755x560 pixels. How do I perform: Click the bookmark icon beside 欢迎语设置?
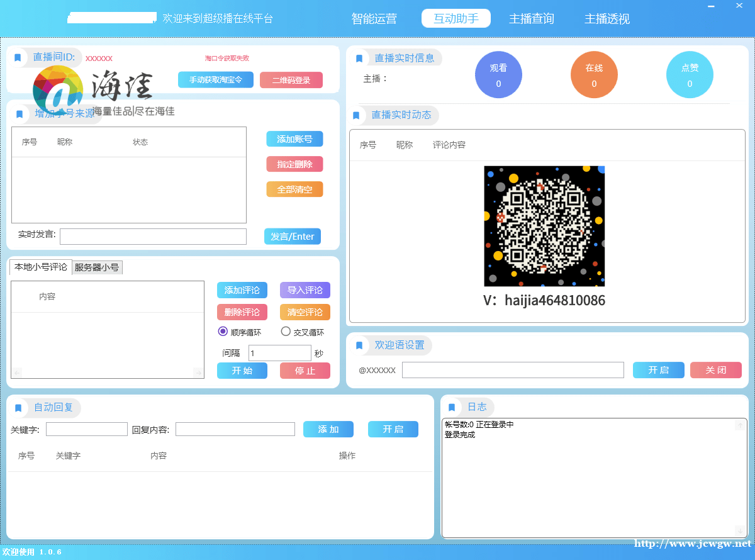tap(359, 345)
